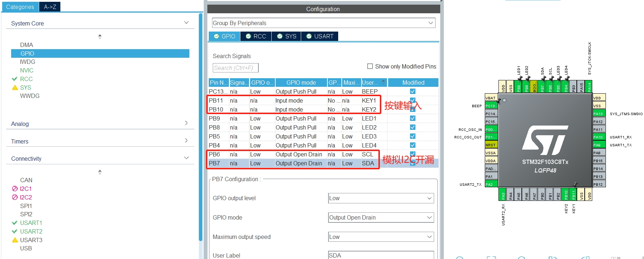Select the VBAT pin on chip
This screenshot has height=259, width=644.
(x=491, y=98)
